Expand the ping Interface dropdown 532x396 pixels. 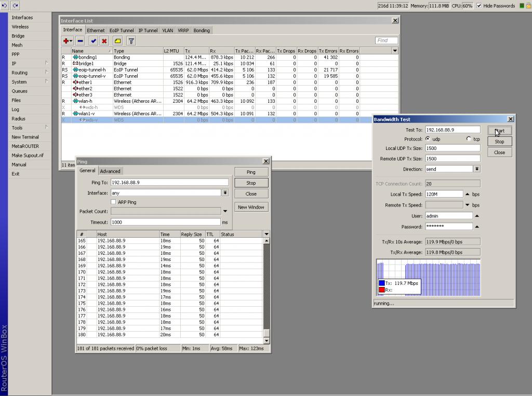[x=225, y=193]
